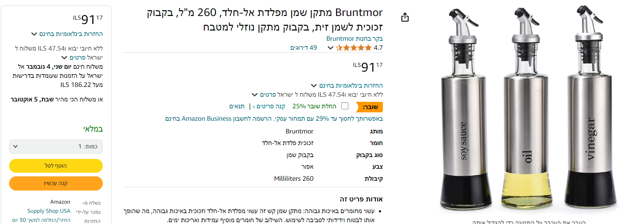Open the 30-day return policy link

pos(41,220)
